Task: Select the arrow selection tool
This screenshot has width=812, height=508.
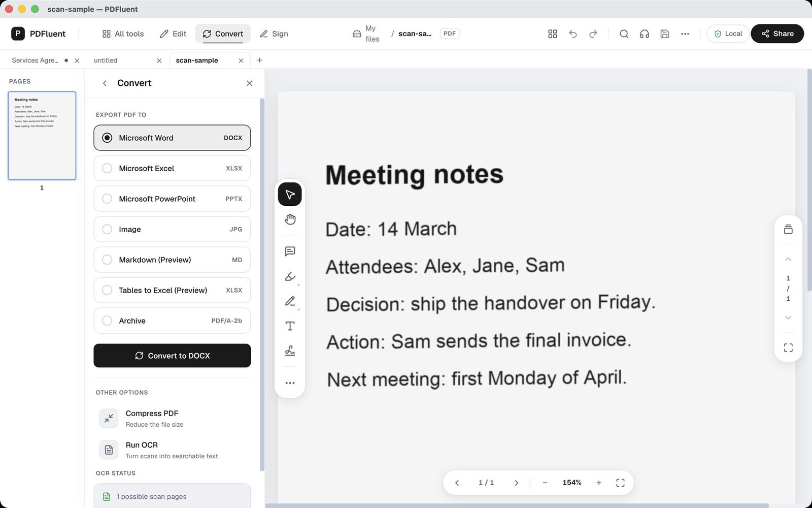Action: coord(290,195)
